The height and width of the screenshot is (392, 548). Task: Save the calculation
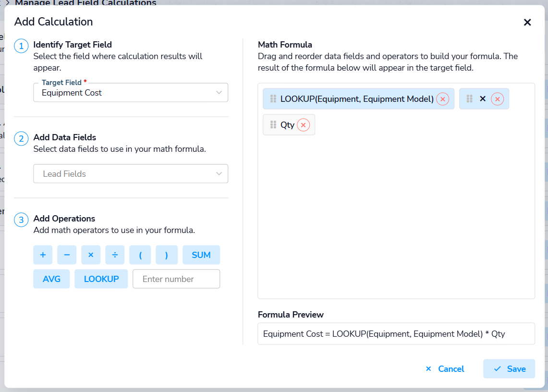click(x=509, y=369)
